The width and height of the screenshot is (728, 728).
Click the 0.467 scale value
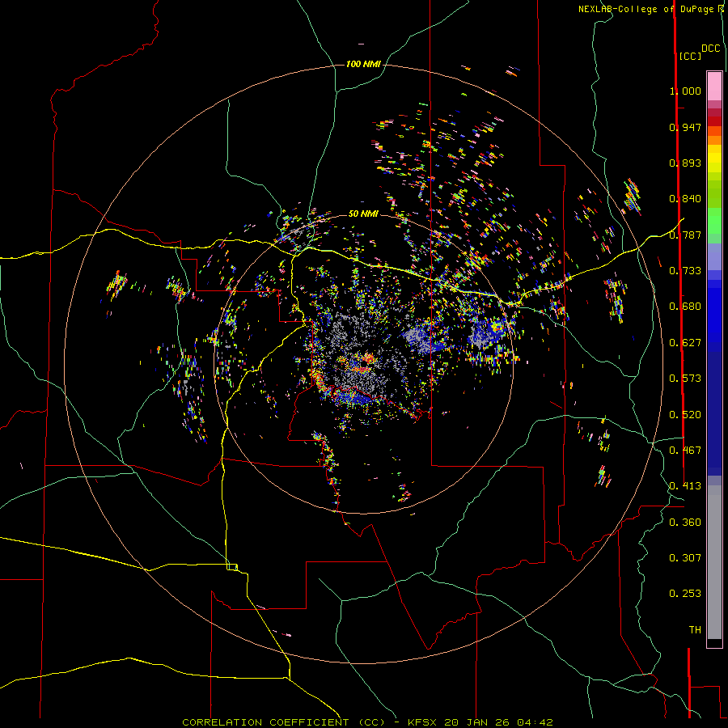(685, 451)
